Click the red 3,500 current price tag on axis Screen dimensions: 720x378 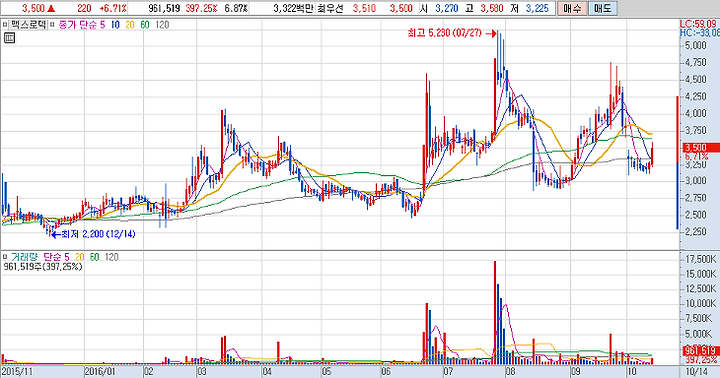(701, 147)
